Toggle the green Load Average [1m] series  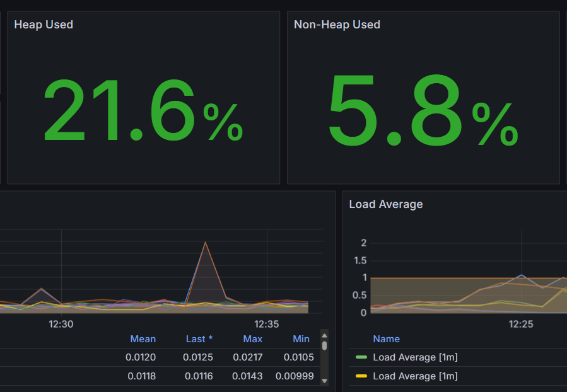pyautogui.click(x=415, y=357)
